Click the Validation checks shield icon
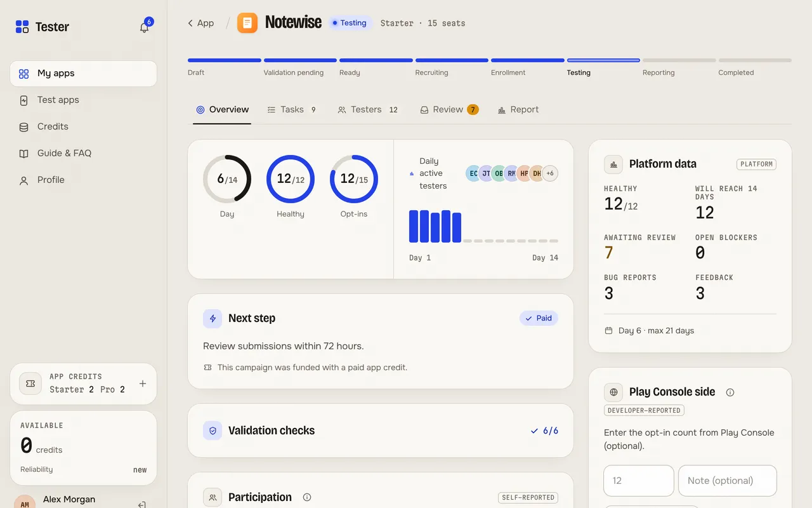812x508 pixels. (x=213, y=431)
